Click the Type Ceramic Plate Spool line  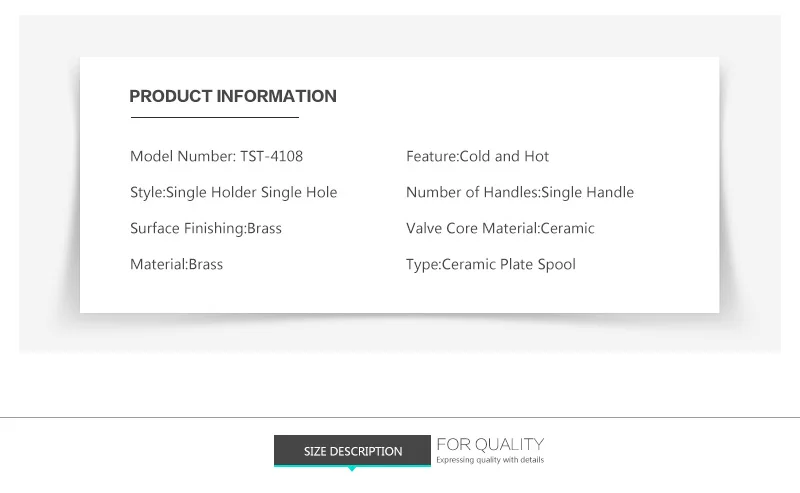click(x=491, y=264)
